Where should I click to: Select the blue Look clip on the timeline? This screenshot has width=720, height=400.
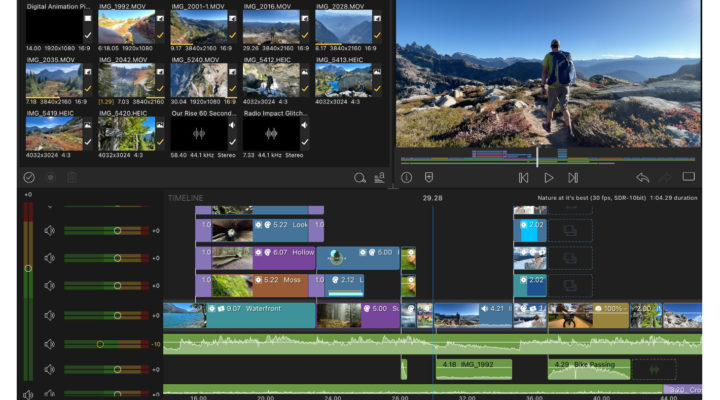[260, 231]
